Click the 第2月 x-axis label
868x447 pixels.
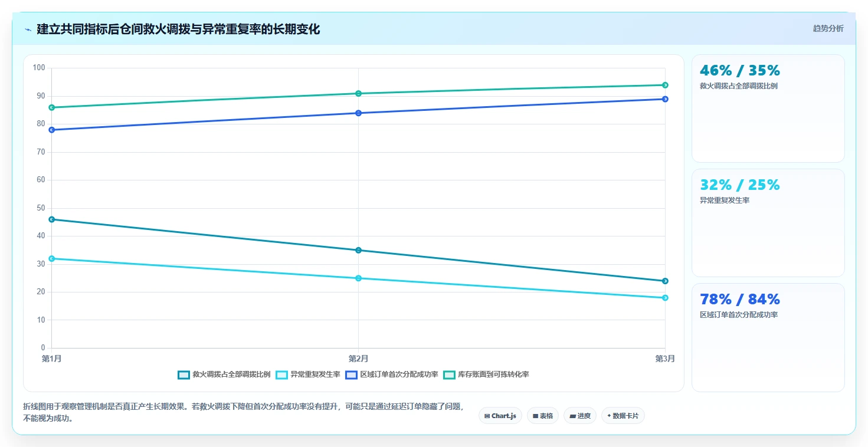click(358, 359)
